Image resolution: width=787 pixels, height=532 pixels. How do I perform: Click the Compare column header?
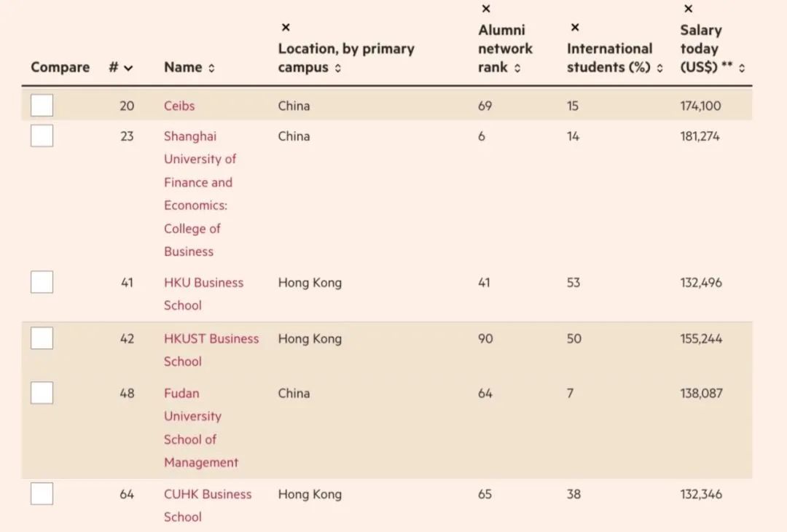pos(60,67)
